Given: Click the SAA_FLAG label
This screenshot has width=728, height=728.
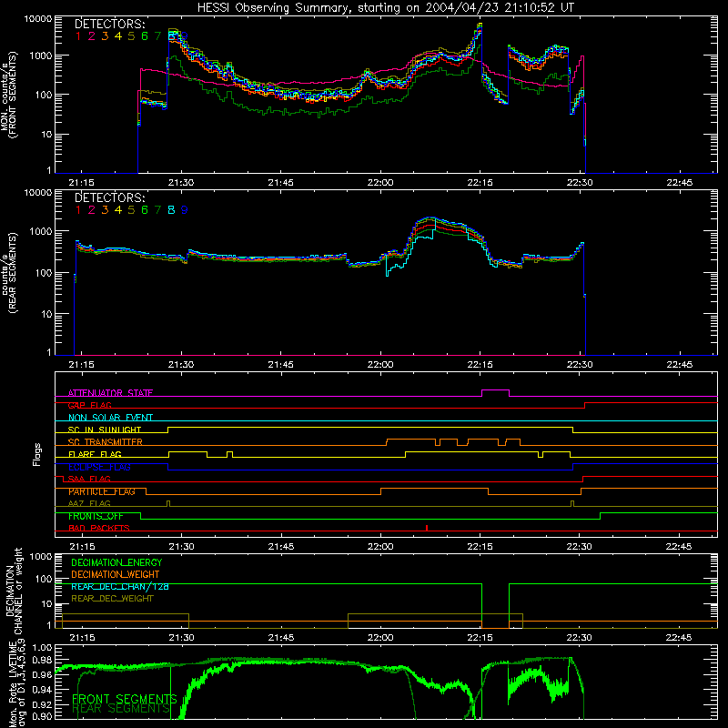Looking at the screenshot, I should point(89,479).
